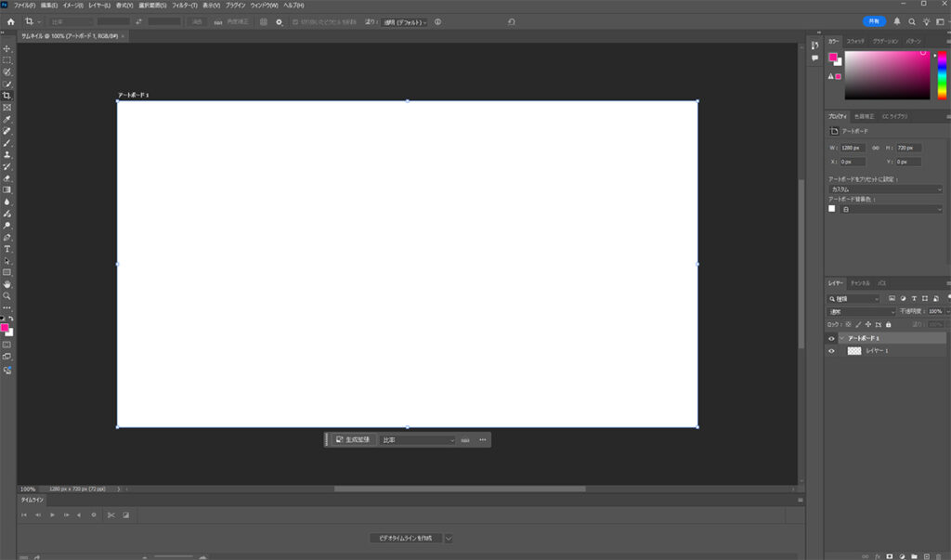Screen dimensions: 951x560
Task: Select the Rectangular Marquee tool
Action: pyautogui.click(x=7, y=60)
